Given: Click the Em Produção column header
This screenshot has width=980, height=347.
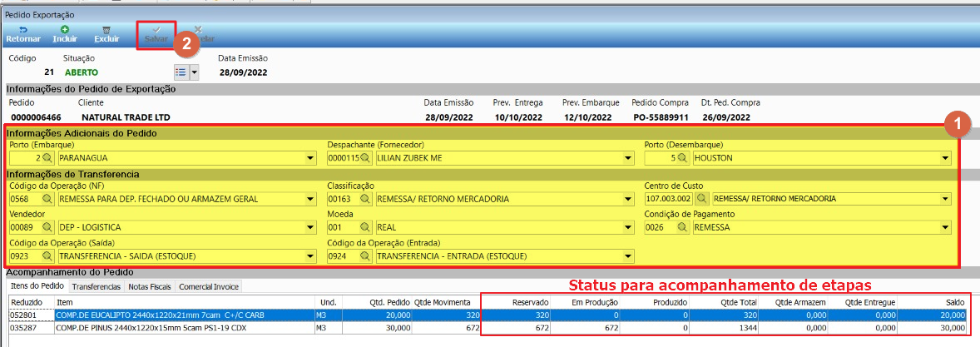Looking at the screenshot, I should coord(587,302).
